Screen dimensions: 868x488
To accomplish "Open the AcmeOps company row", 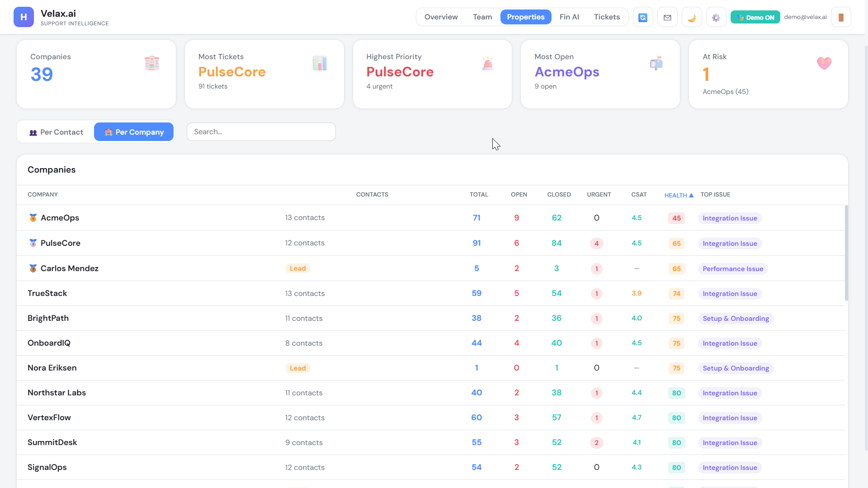I will click(x=60, y=218).
